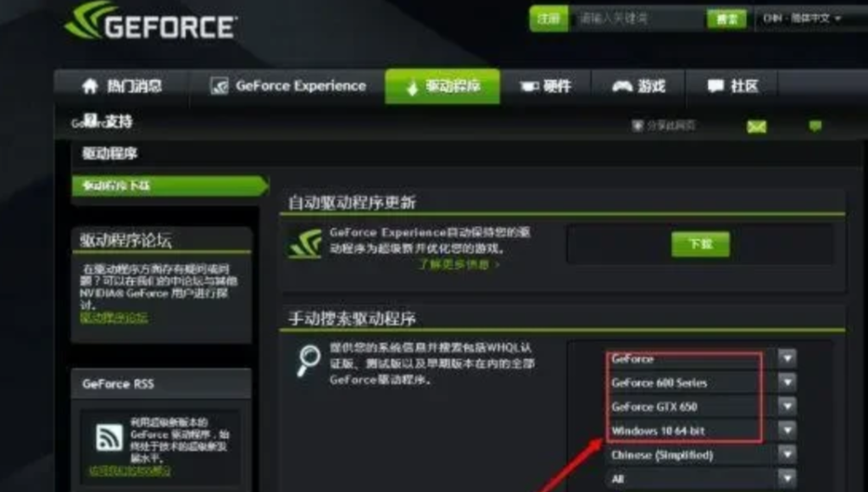The image size is (868, 492).
Task: Click the game controller icon for 游戏
Action: 621,86
